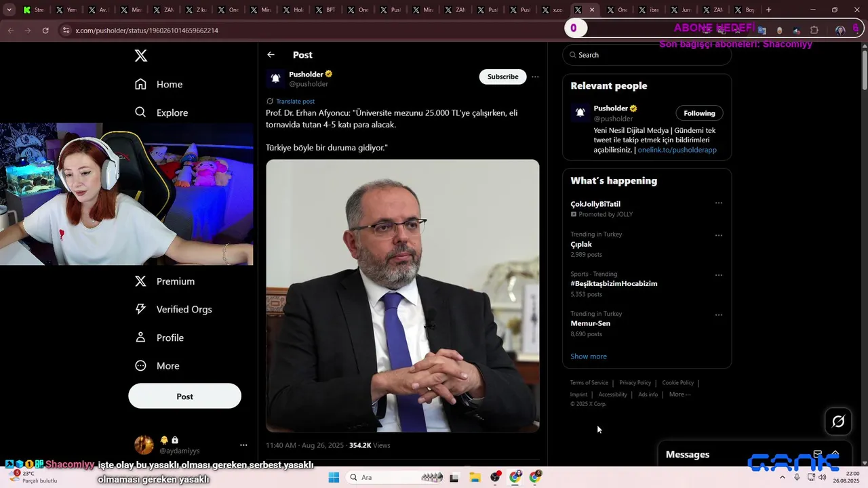868x488 pixels.
Task: Reload the page in the browser
Action: 45,30
